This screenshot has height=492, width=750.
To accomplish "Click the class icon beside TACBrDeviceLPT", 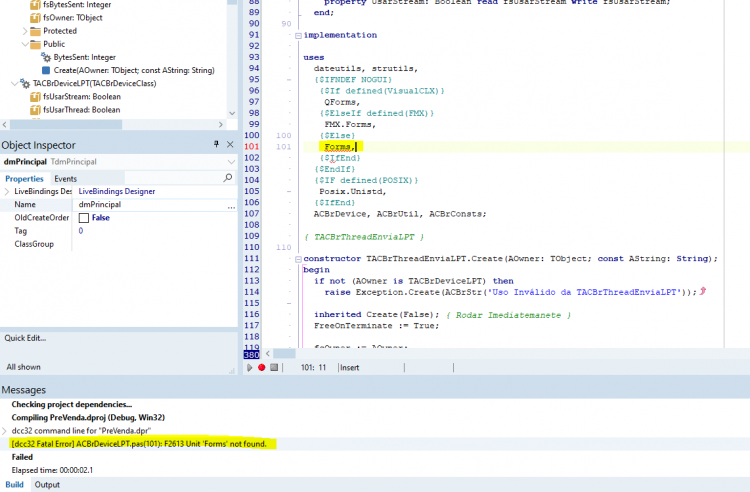I will coord(25,84).
